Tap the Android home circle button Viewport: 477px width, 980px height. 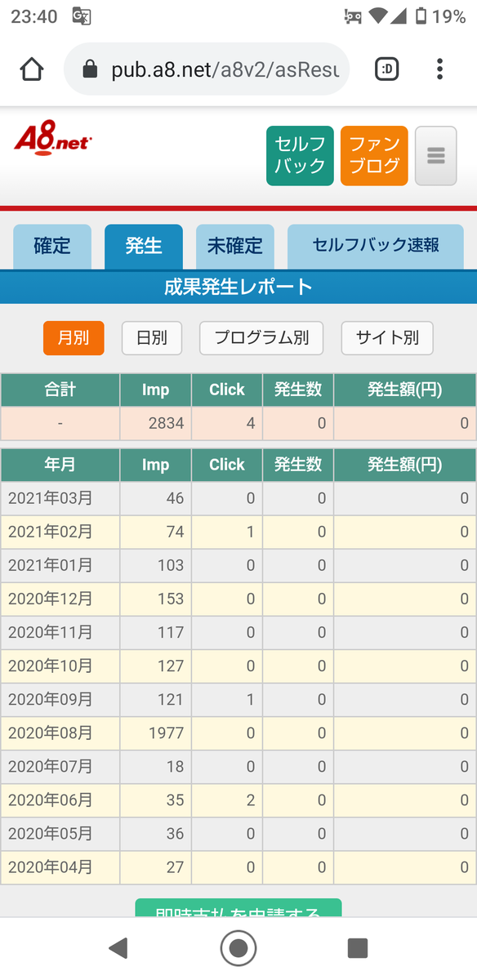(238, 947)
